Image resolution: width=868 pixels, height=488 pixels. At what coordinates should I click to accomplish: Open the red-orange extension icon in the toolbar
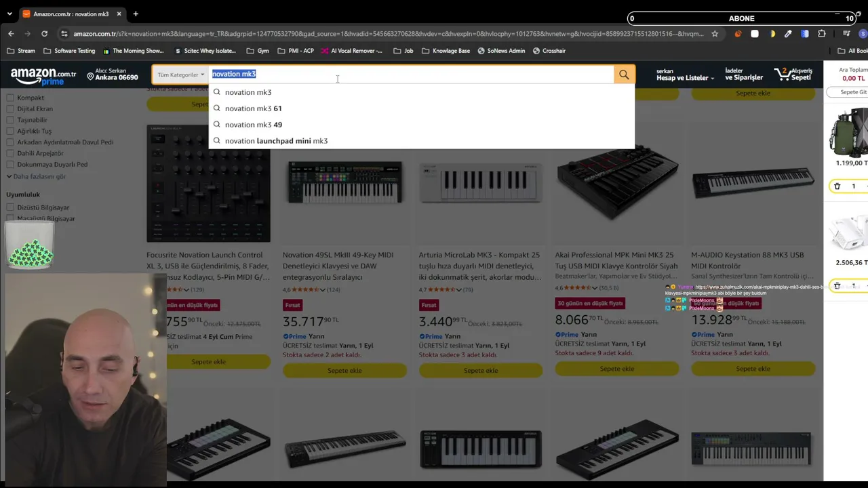click(738, 34)
